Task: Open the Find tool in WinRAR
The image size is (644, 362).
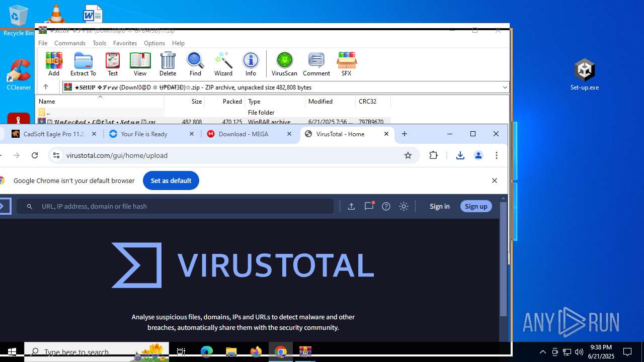Action: 195,64
